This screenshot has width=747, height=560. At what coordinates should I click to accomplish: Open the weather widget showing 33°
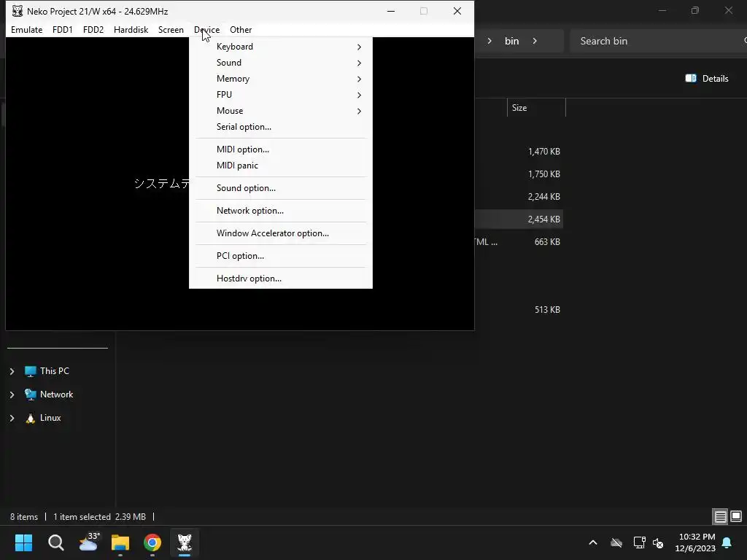(x=88, y=542)
